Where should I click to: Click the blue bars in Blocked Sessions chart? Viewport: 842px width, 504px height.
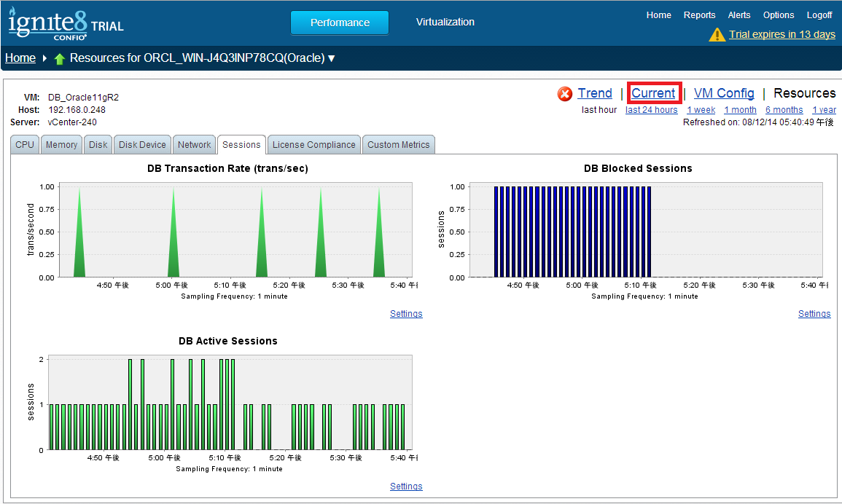pos(572,232)
